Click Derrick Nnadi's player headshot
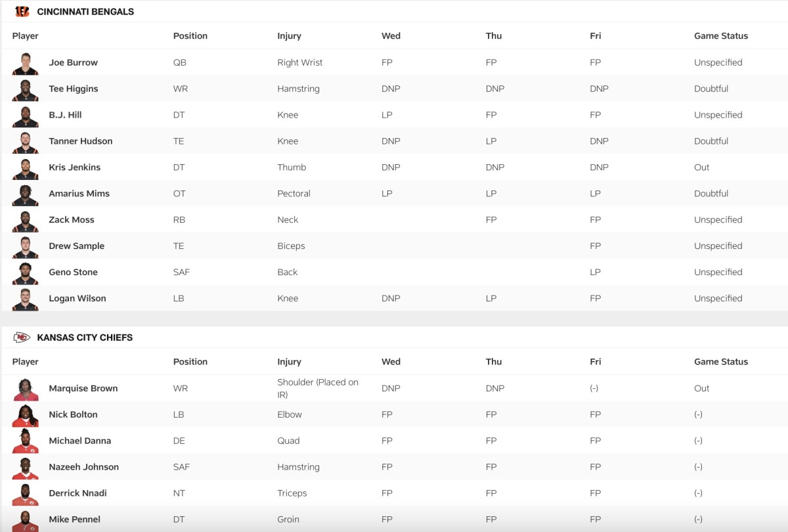The image size is (788, 532). coord(25,494)
